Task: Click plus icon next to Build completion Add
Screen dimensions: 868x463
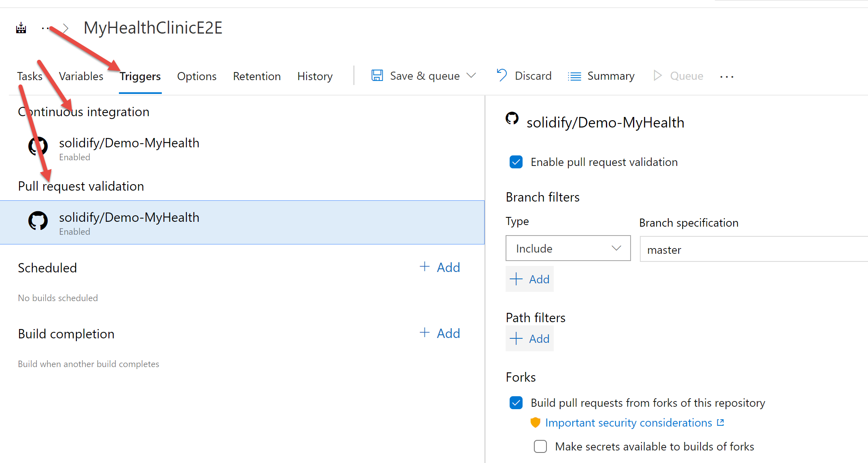Action: 424,332
